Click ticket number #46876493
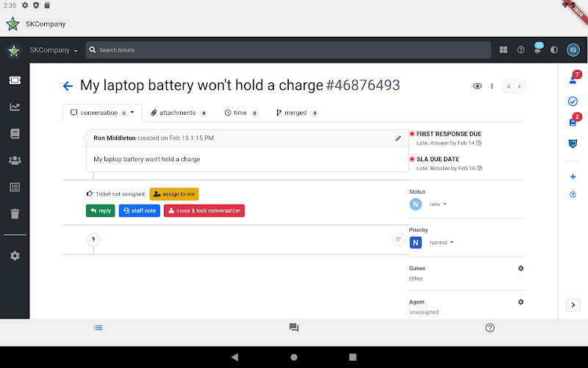The width and height of the screenshot is (588, 368). click(363, 85)
